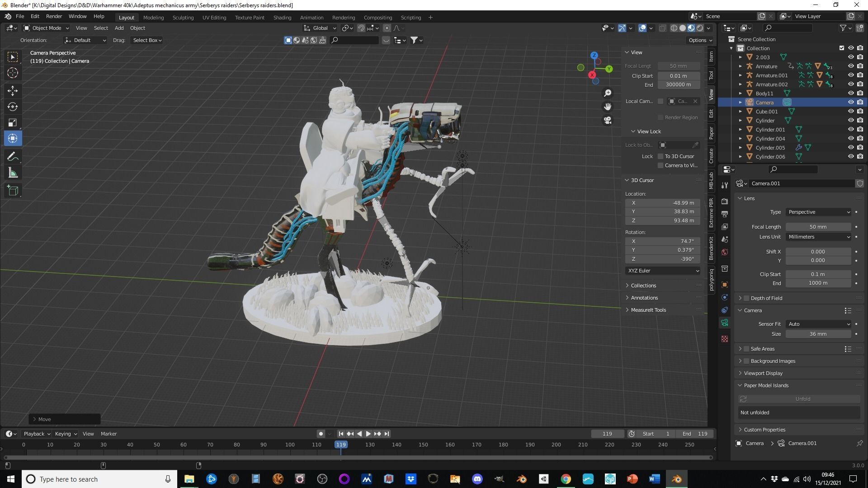Viewport: 868px width, 488px height.
Task: Open the Lens Unit Millimeters dropdown
Action: [x=819, y=237]
